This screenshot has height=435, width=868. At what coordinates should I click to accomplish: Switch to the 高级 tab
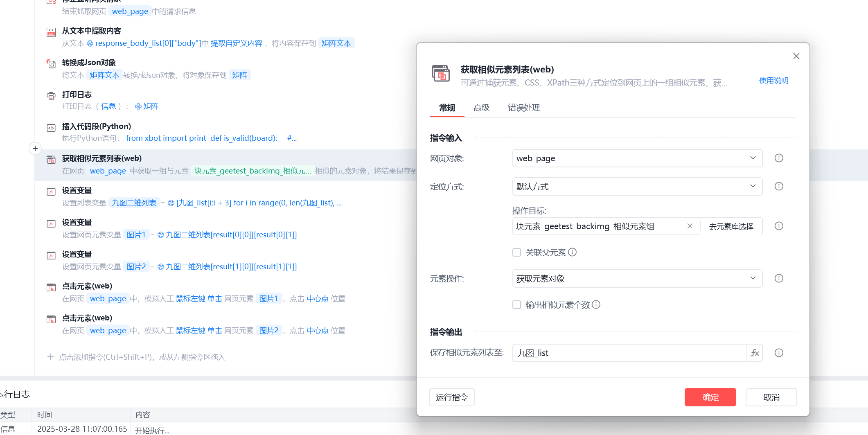(481, 108)
